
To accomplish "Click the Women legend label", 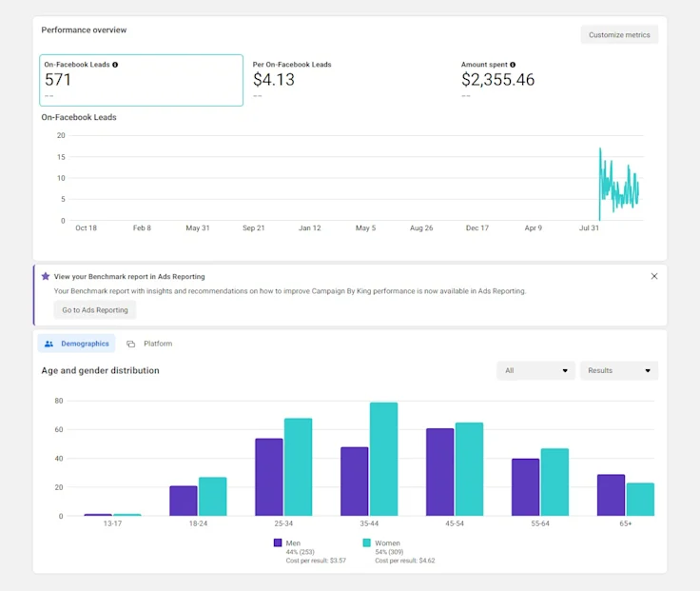I will pyautogui.click(x=387, y=543).
